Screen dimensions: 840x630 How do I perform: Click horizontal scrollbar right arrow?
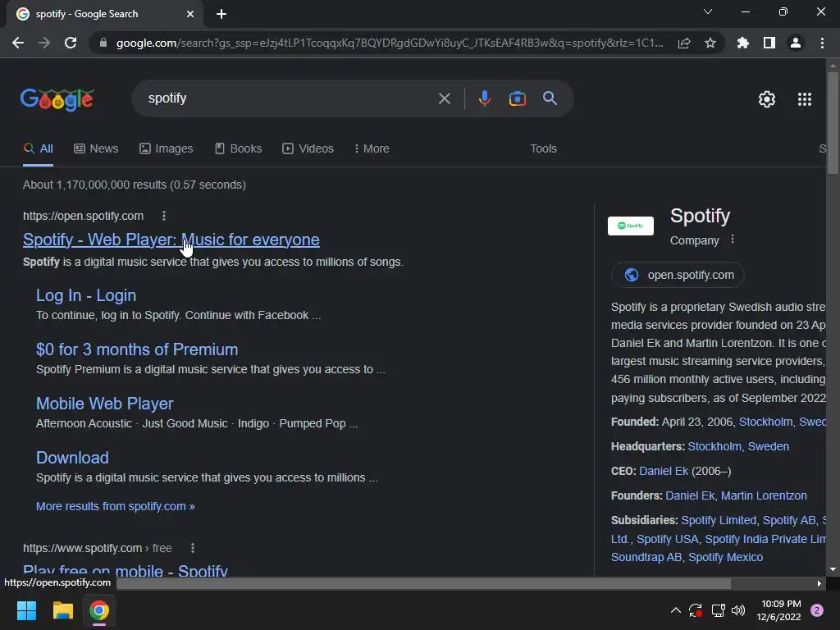[819, 583]
